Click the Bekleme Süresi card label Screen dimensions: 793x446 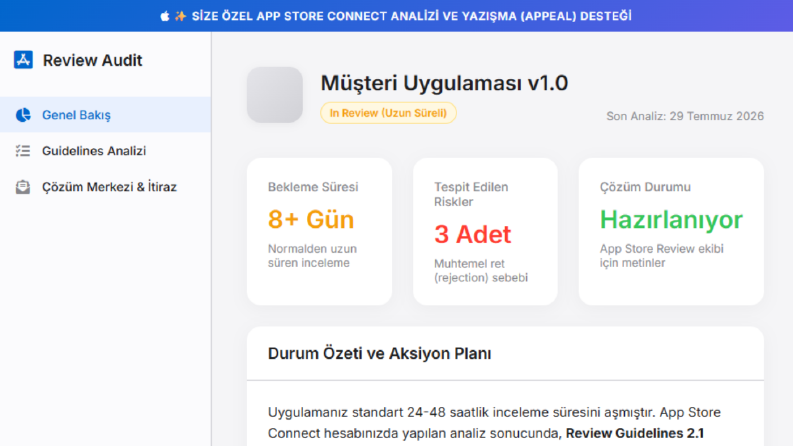click(313, 187)
